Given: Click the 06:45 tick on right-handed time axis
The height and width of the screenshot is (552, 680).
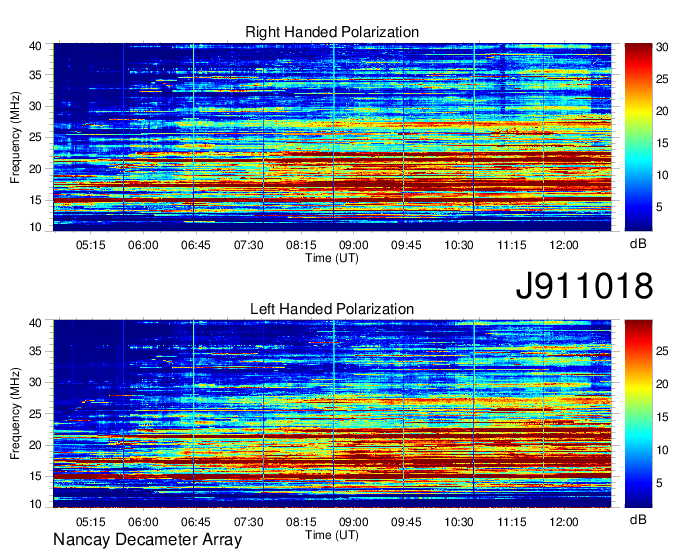Looking at the screenshot, I should pos(196,245).
